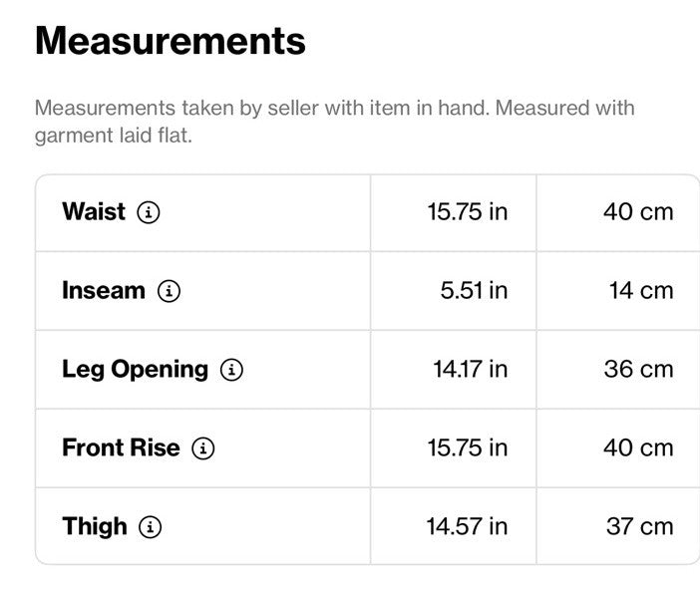Screen dimensions: 700x591
Task: Click the seller measurement description text
Action: point(334,122)
